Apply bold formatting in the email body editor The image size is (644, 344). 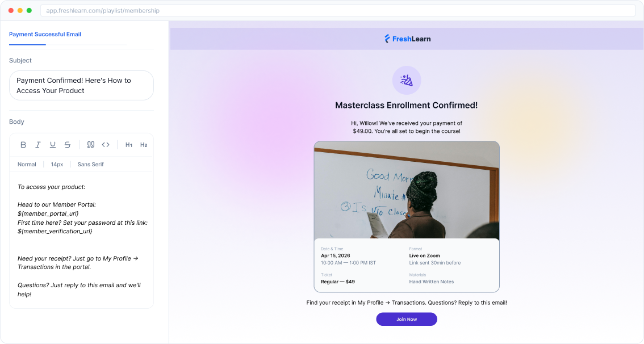point(23,145)
